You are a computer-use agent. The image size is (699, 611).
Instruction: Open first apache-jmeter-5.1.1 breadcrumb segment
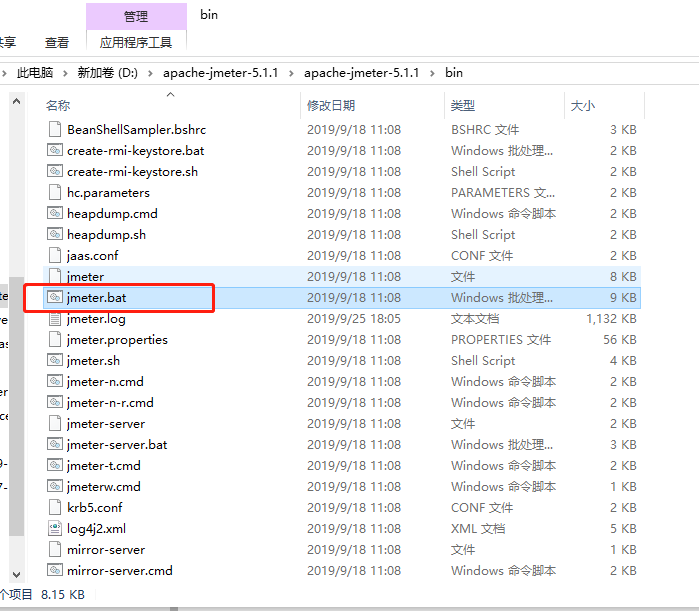[221, 73]
